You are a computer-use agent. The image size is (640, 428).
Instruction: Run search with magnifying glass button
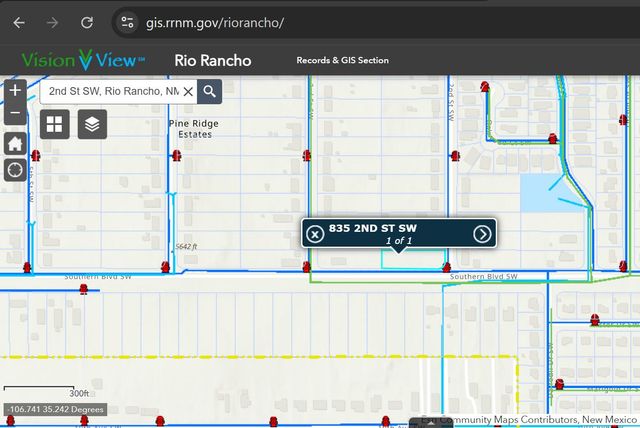(x=209, y=91)
